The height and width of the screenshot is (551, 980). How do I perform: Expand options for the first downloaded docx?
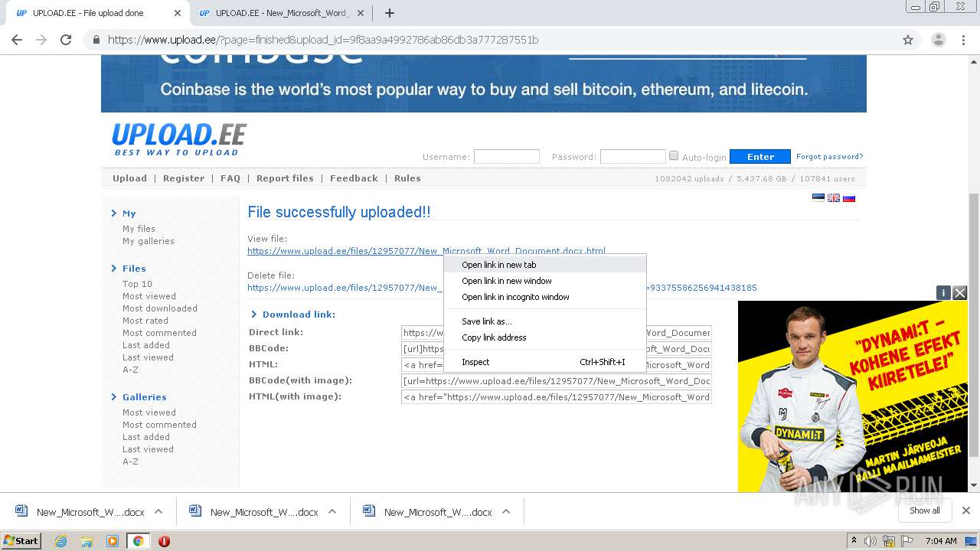158,511
